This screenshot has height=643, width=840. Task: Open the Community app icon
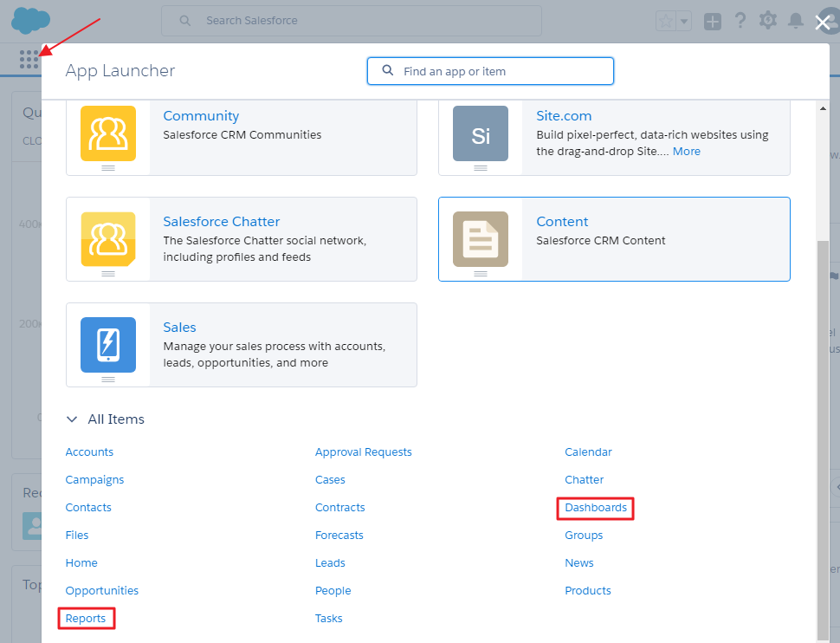[x=108, y=133]
